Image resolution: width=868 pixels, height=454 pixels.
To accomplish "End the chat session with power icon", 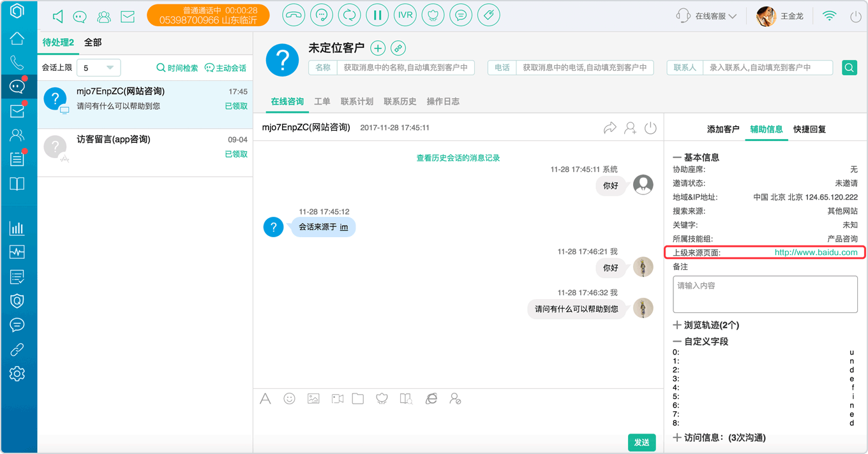I will [650, 128].
